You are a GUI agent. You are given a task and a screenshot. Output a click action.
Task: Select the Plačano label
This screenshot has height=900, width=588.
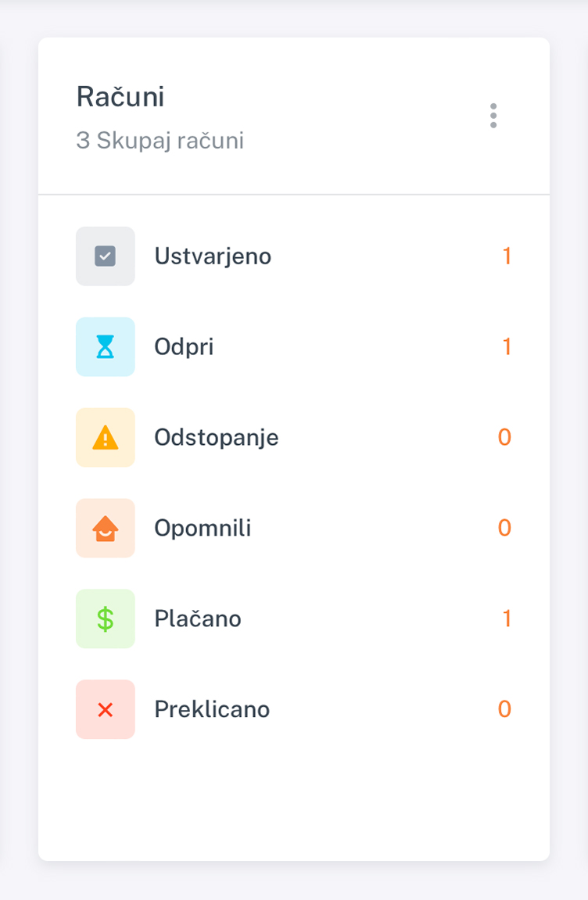pyautogui.click(x=198, y=619)
